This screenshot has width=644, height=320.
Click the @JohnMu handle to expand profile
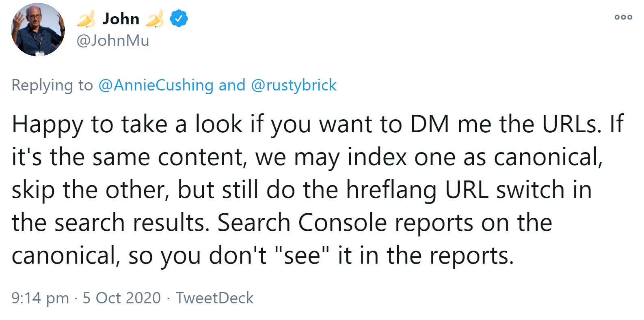tap(112, 41)
